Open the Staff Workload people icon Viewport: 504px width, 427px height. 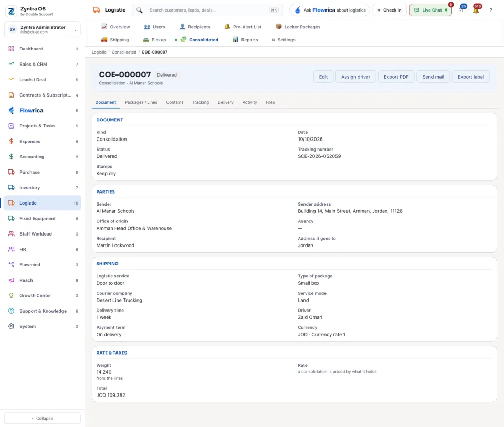coord(11,234)
